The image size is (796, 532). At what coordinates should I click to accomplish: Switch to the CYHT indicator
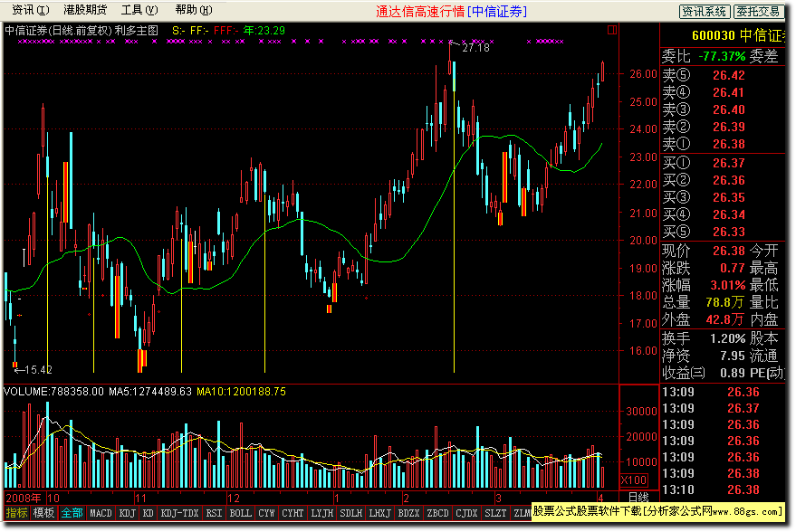coord(293,513)
